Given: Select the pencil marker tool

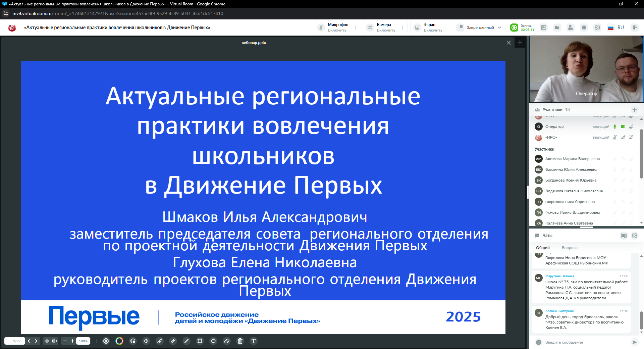Looking at the screenshot, I should pos(173,341).
